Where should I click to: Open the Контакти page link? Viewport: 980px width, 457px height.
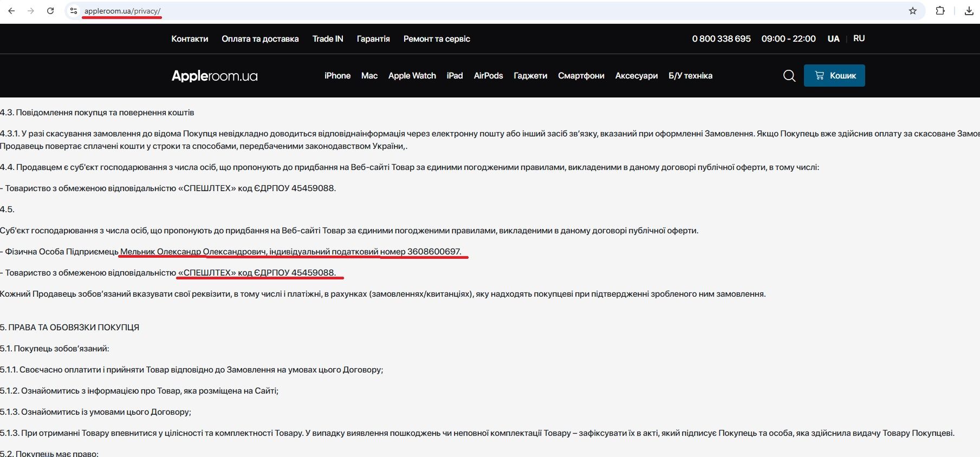[x=190, y=39]
